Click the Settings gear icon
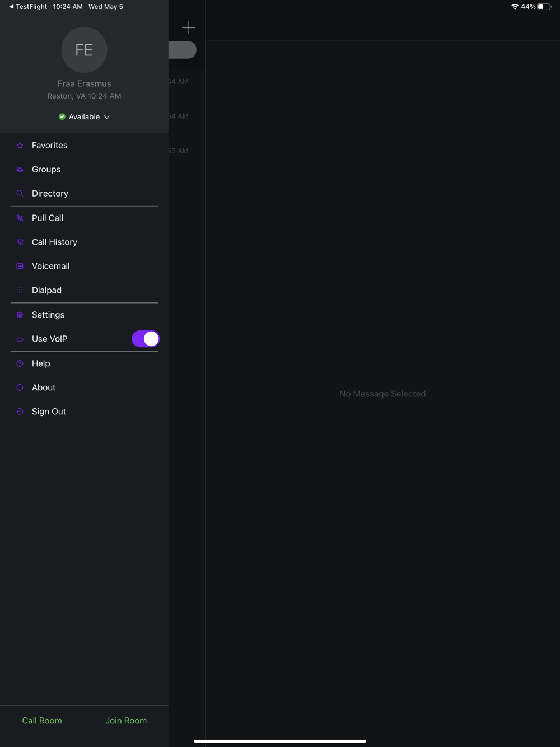 20,315
